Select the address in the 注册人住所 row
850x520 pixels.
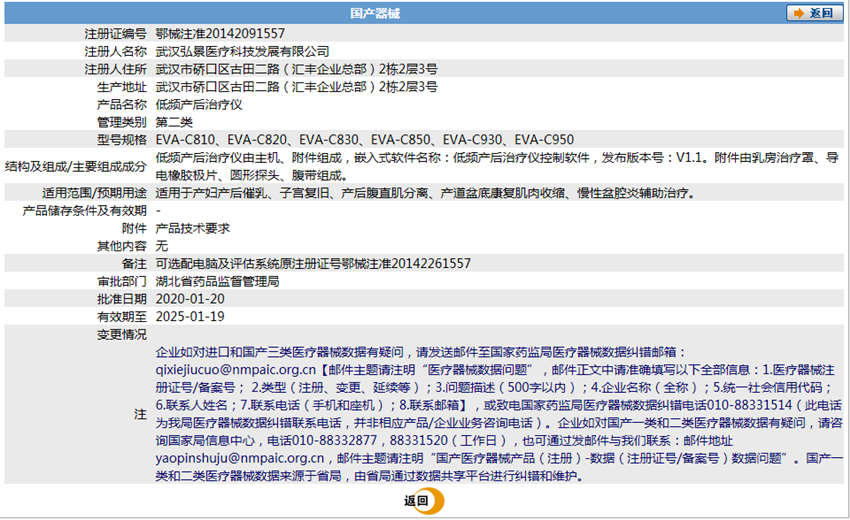coord(297,69)
